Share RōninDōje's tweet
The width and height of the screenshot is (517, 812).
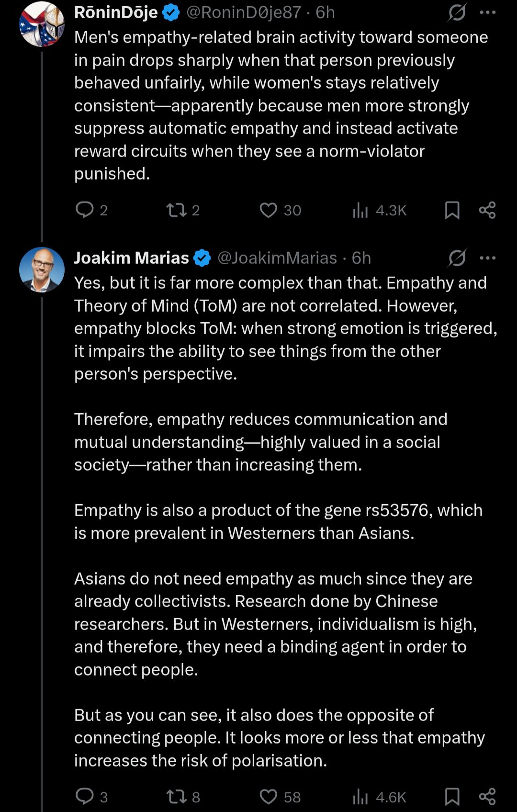[x=487, y=210]
